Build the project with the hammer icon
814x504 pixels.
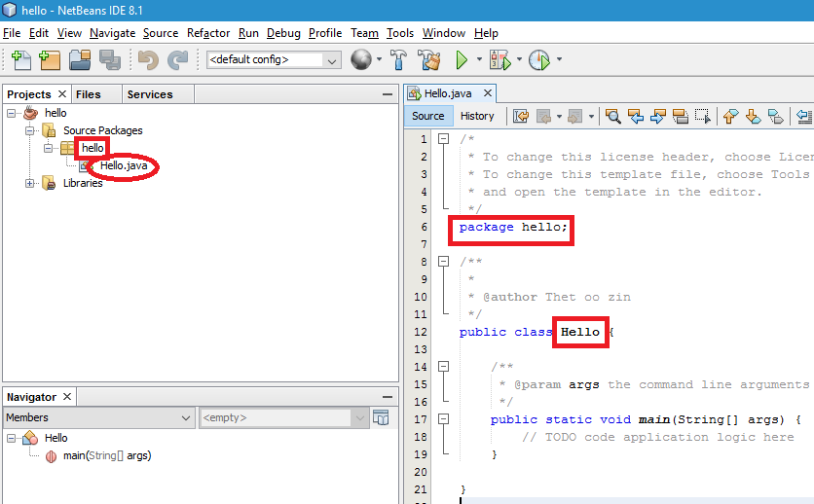click(398, 59)
